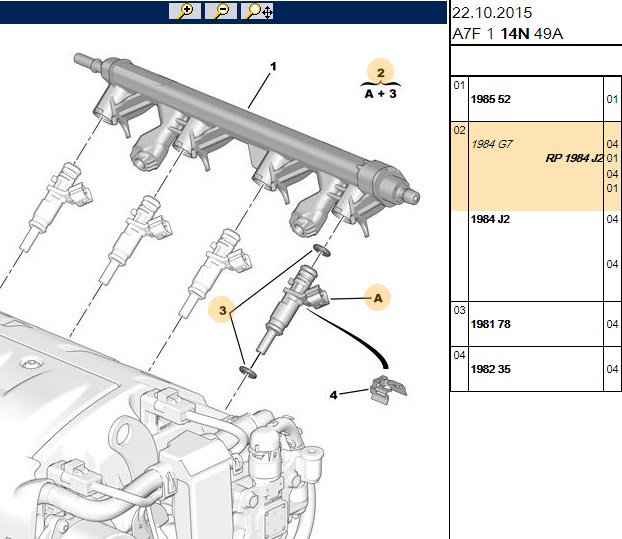The image size is (622, 539).
Task: Select part number 1981 78
Action: tap(490, 324)
